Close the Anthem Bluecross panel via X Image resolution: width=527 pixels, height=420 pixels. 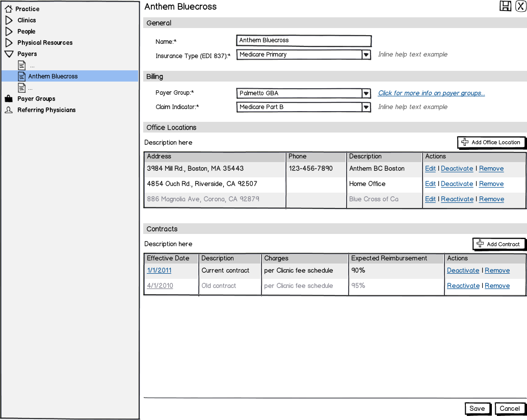[520, 6]
